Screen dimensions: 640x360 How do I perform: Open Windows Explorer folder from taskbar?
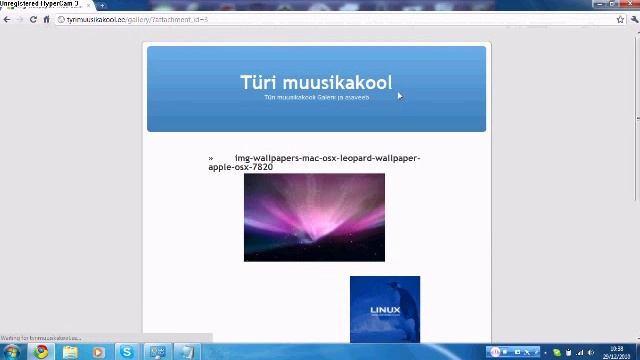70,352
